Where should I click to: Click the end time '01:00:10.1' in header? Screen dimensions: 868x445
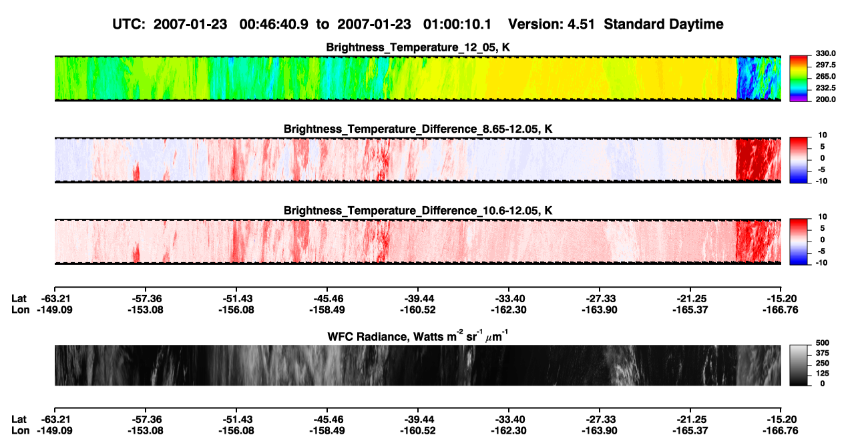(x=457, y=24)
